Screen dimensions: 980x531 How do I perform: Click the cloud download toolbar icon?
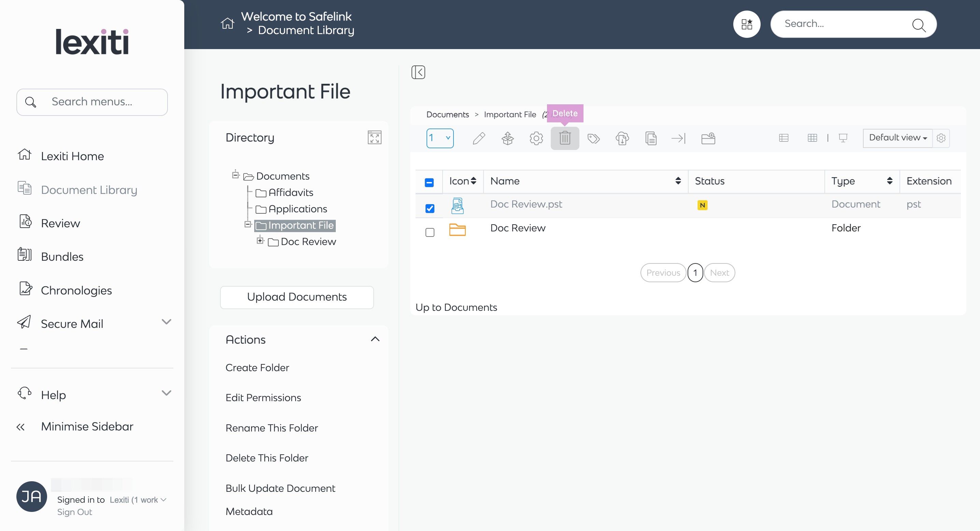(622, 138)
